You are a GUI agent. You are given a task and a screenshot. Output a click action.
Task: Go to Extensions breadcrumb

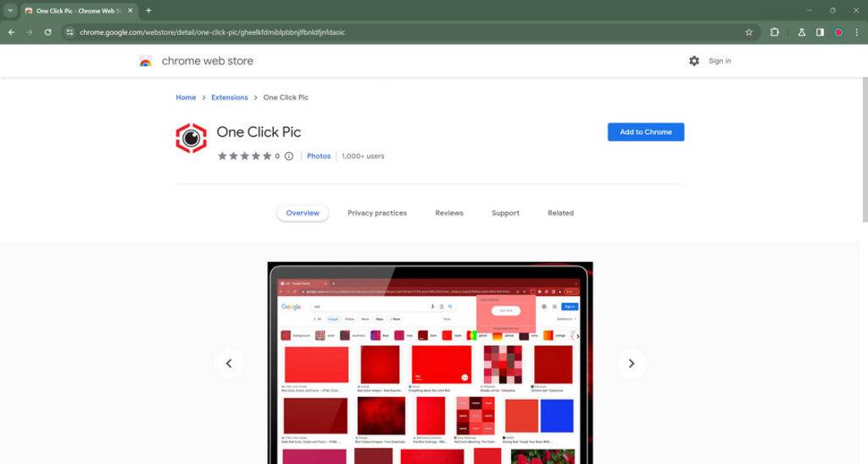tap(229, 98)
